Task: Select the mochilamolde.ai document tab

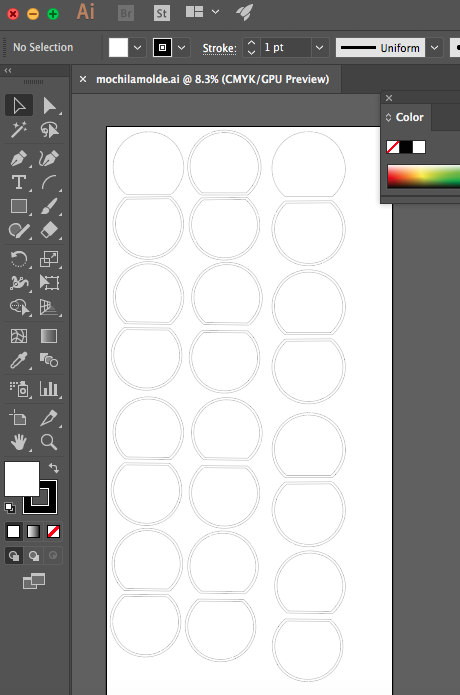Action: 212,79
